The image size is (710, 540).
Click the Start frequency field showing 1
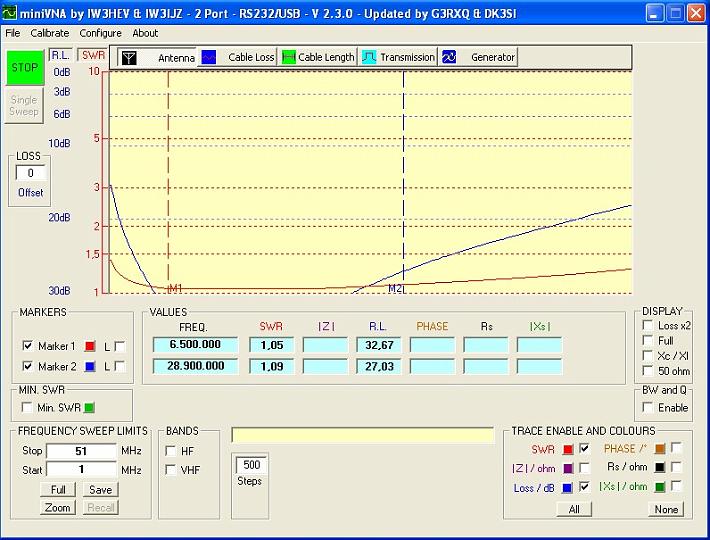pyautogui.click(x=82, y=469)
